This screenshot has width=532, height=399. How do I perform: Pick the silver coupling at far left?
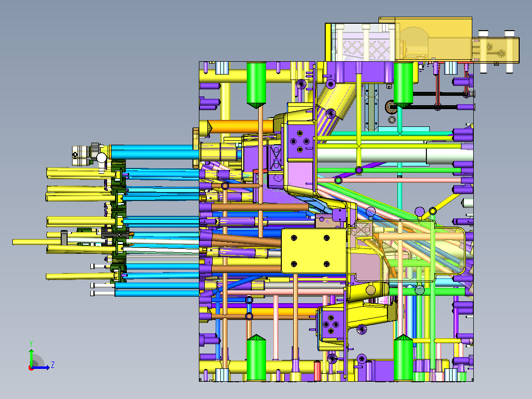click(81, 156)
